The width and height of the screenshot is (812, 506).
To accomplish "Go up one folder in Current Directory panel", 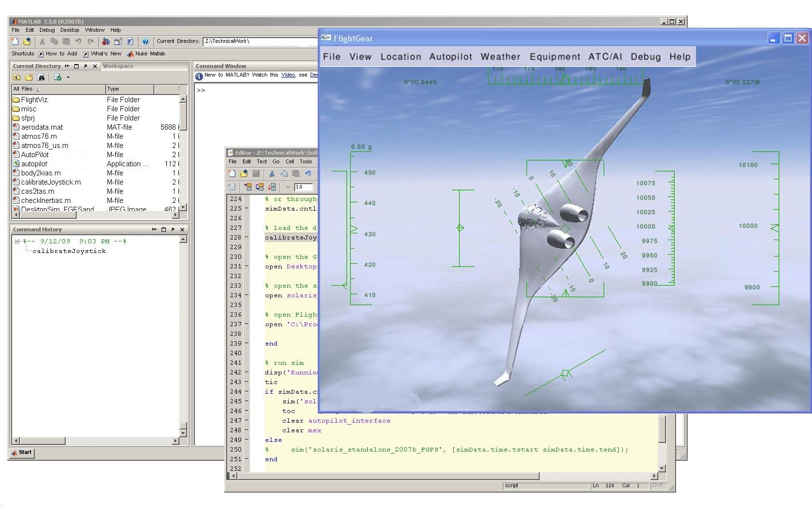I will 17,77.
